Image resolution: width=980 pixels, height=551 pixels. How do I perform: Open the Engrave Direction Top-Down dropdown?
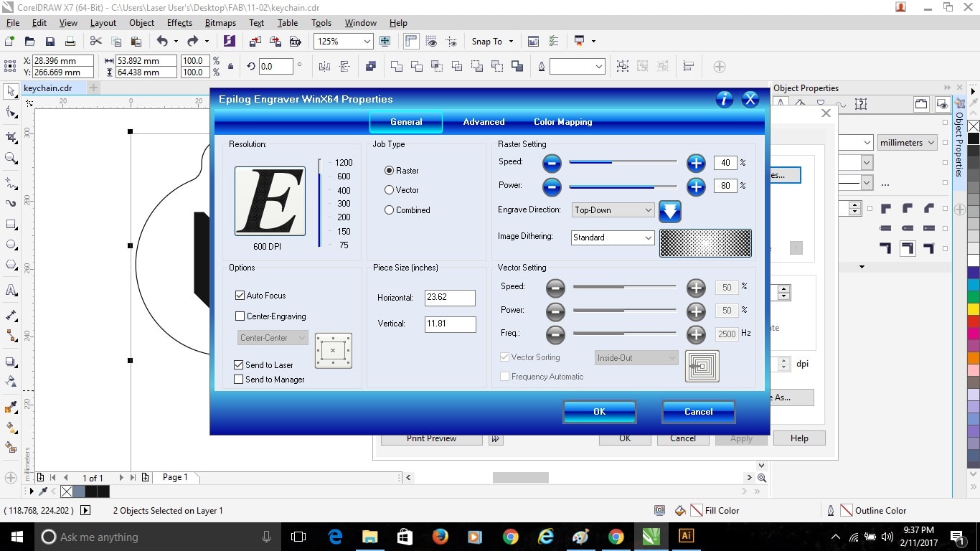coord(613,210)
